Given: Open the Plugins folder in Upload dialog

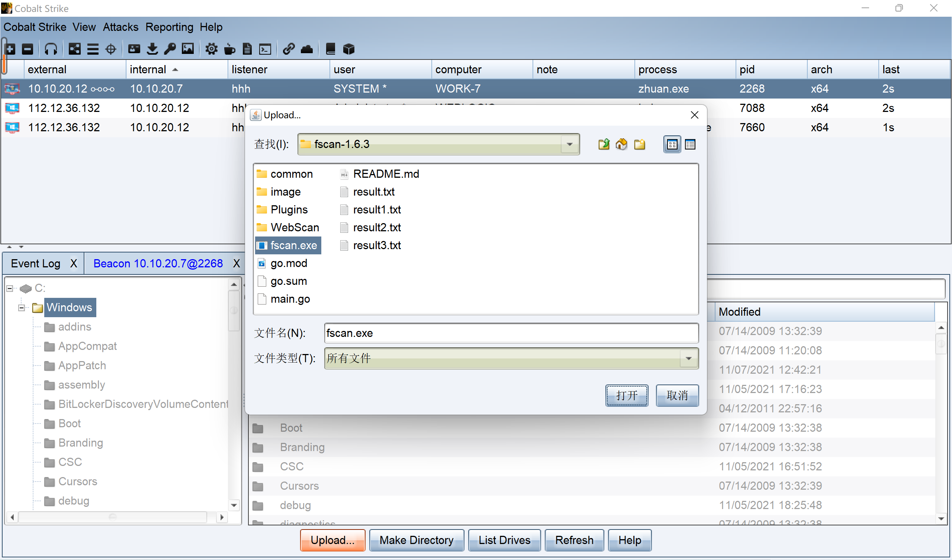Looking at the screenshot, I should [x=282, y=210].
